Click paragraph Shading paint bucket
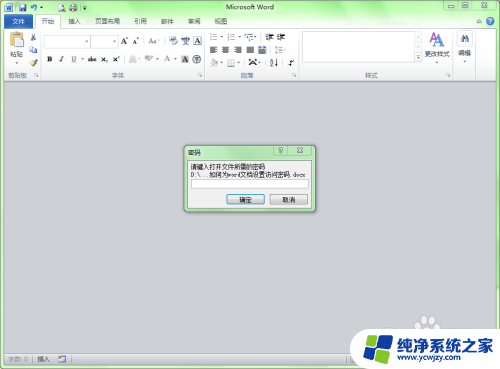500x369 pixels. 214,63
